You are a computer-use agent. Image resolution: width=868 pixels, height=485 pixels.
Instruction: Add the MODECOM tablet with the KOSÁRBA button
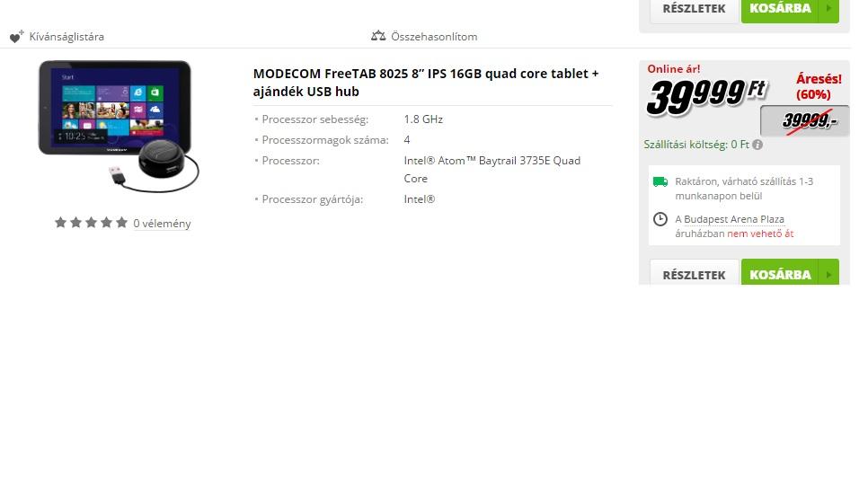click(780, 274)
